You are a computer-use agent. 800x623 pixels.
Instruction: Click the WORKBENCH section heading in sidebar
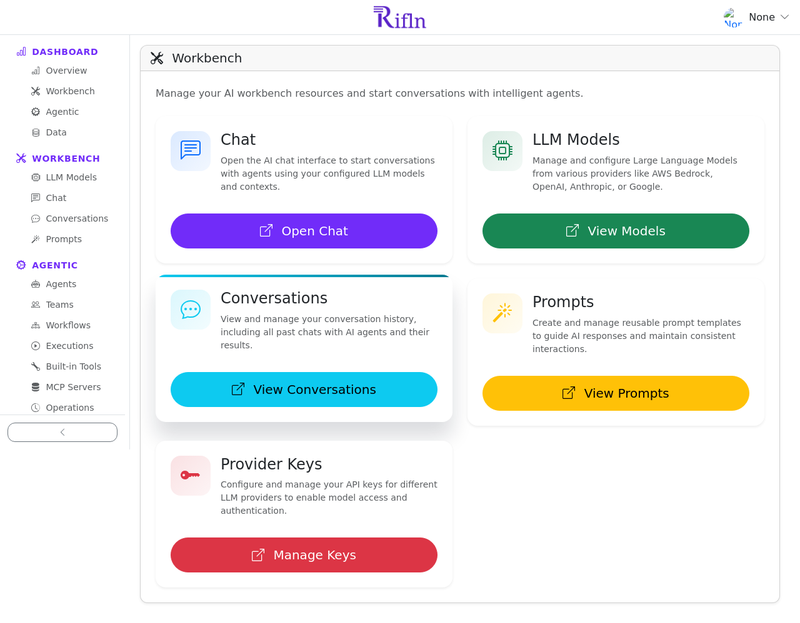66,158
